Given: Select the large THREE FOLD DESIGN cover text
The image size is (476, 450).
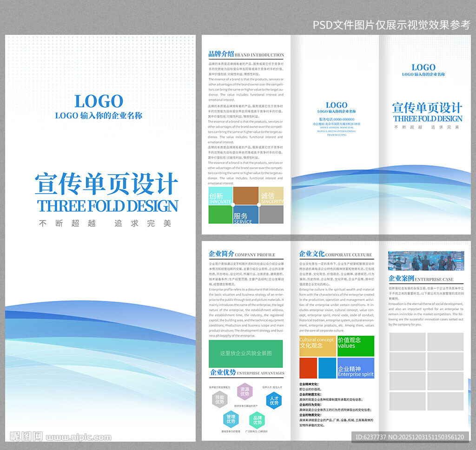Looking at the screenshot, I should (x=108, y=206).
